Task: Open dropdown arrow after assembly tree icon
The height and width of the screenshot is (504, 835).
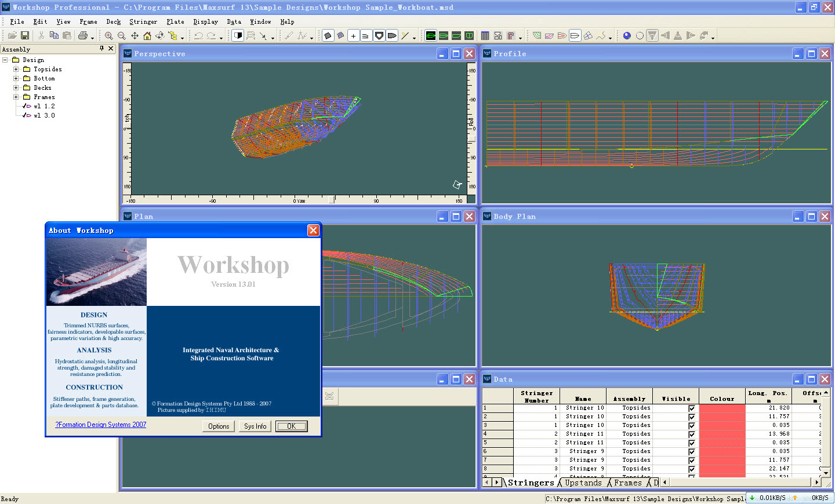Action: (182, 38)
